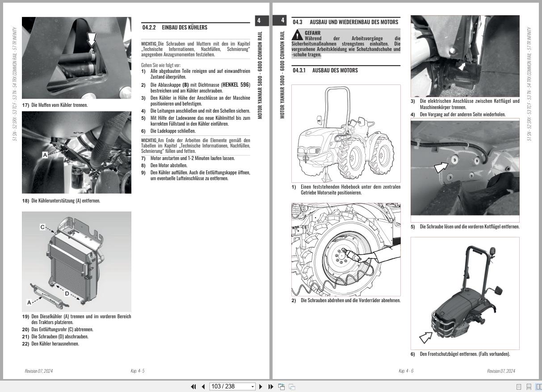
Task: Jump to first page with leftmost double-arrow icon
Action: 193,386
